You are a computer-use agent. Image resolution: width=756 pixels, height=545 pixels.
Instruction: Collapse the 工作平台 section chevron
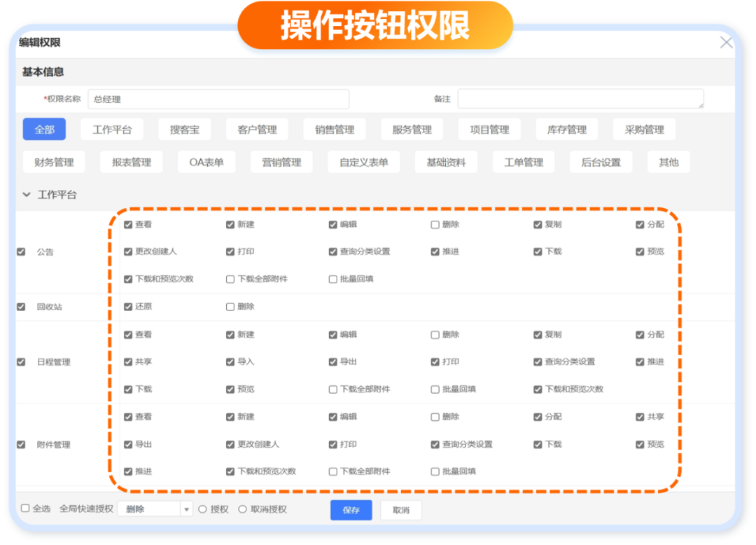pyautogui.click(x=27, y=195)
